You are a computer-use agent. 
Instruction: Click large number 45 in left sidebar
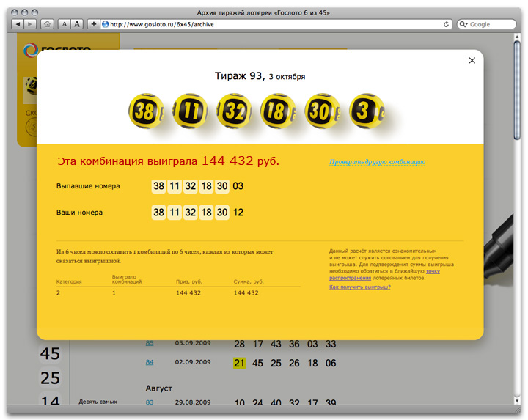coord(50,354)
